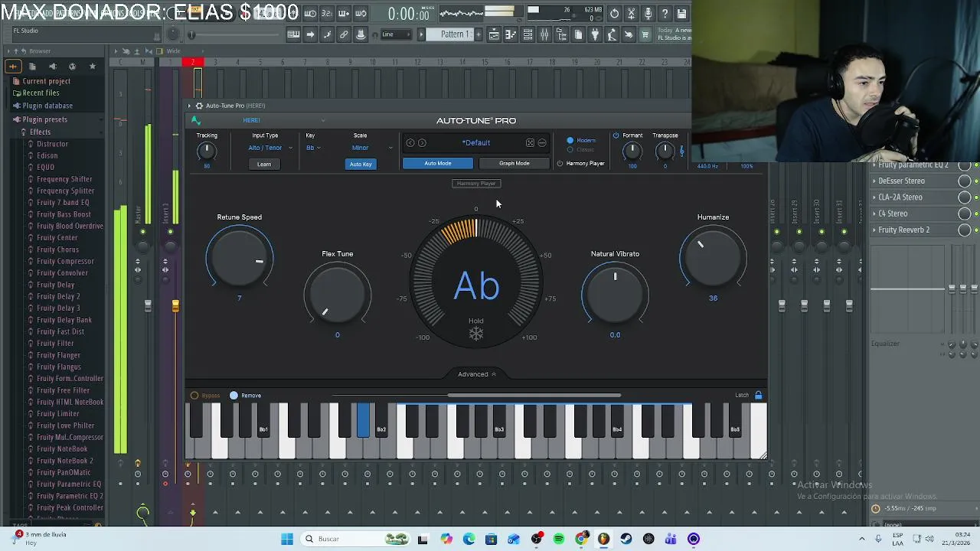This screenshot has width=980, height=551.
Task: Open Recent files in browser
Action: 41,93
